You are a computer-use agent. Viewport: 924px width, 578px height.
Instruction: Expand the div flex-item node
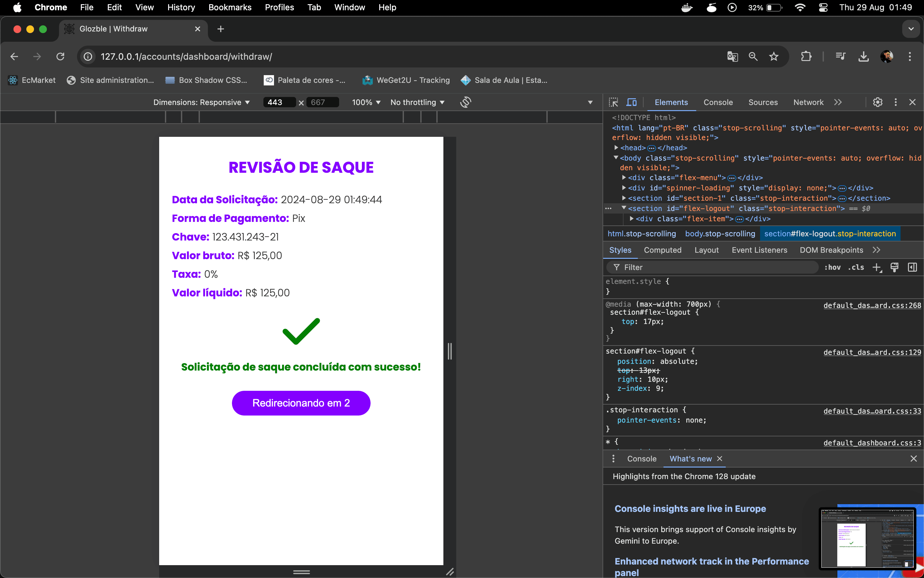click(x=632, y=218)
